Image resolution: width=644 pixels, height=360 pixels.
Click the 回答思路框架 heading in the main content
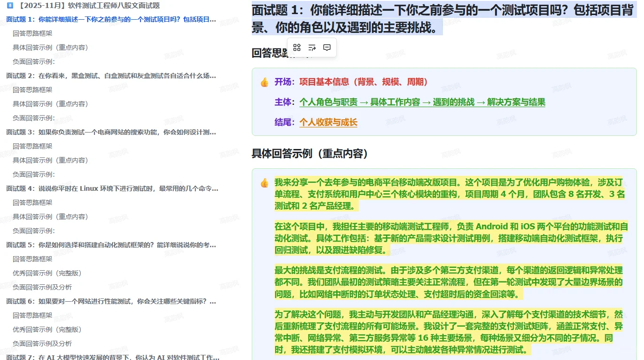(x=273, y=53)
